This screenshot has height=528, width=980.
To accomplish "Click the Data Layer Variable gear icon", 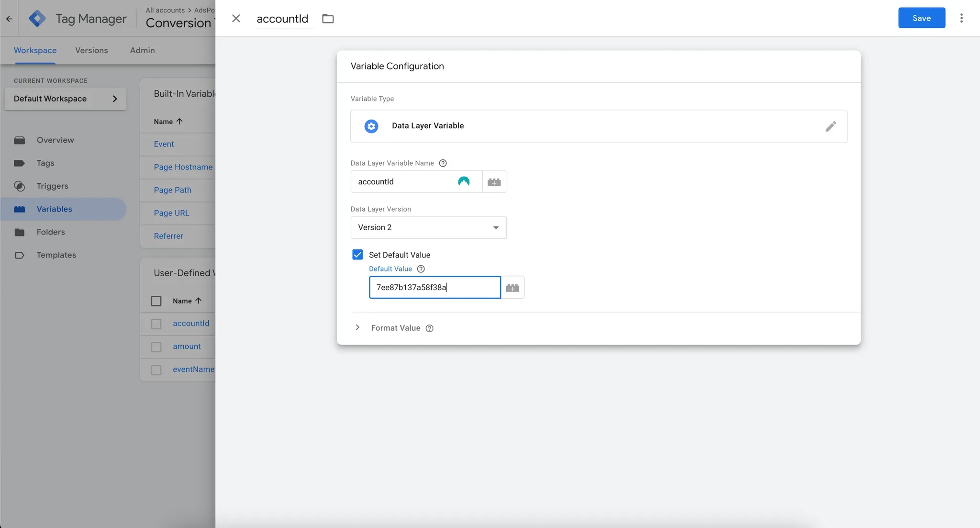I will (371, 126).
